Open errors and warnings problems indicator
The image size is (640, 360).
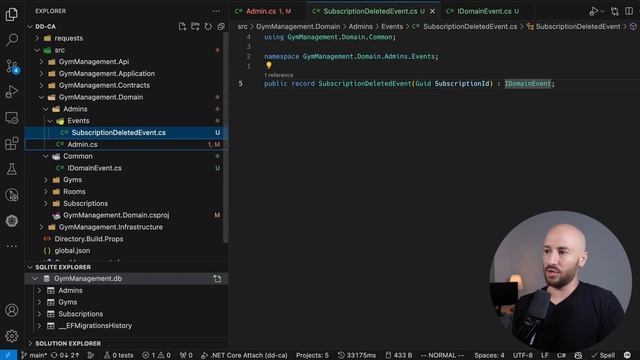(156, 355)
